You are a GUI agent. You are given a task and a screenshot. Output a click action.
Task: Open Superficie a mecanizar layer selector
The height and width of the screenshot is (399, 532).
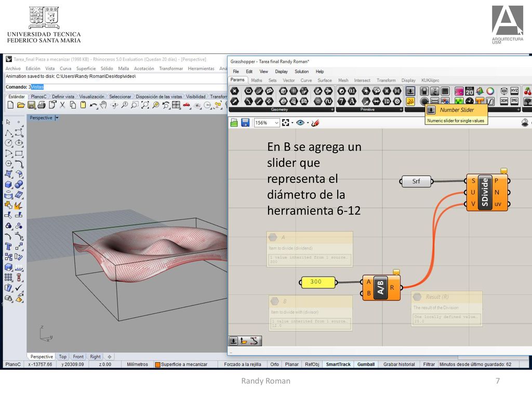tap(181, 364)
